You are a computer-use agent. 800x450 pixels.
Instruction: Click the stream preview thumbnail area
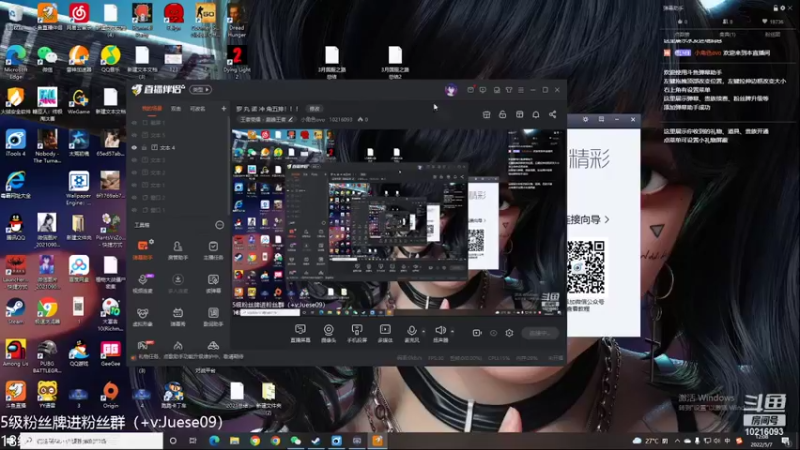point(398,222)
